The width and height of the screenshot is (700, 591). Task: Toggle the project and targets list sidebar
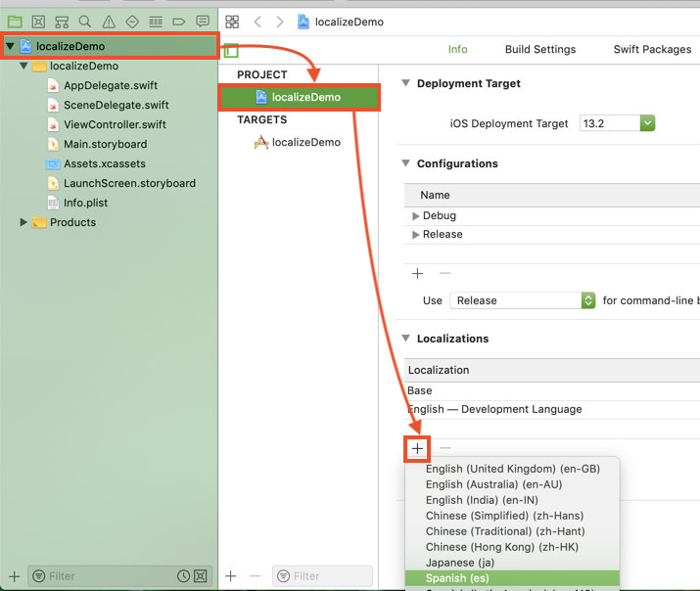click(231, 51)
